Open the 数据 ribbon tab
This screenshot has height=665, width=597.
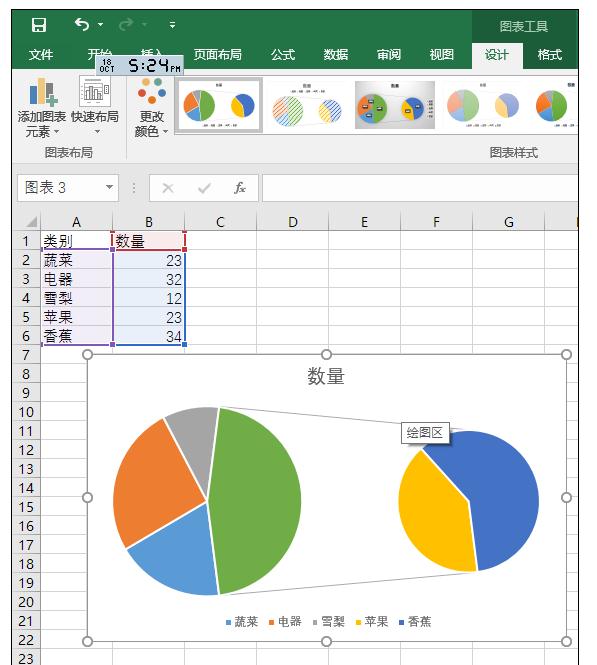pos(336,55)
